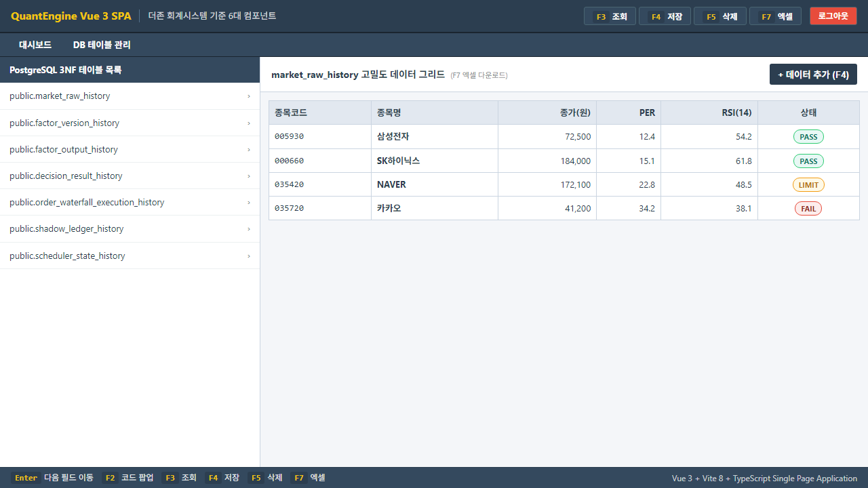Click F2 코드 팝업 footer hint
The width and height of the screenshot is (868, 488).
pos(128,478)
